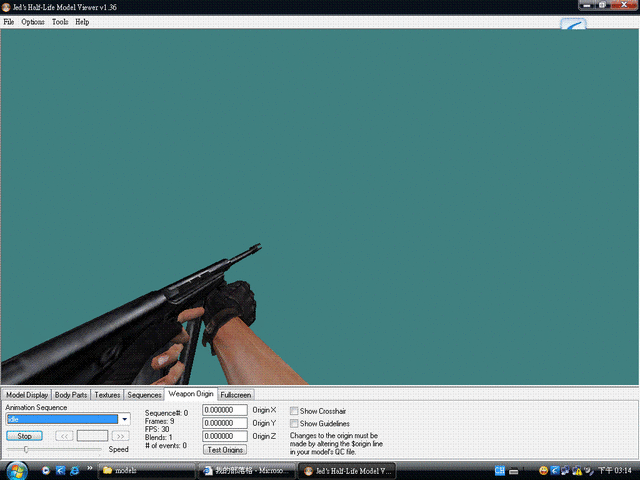Click the yellow smiley tray icon

(x=542, y=470)
